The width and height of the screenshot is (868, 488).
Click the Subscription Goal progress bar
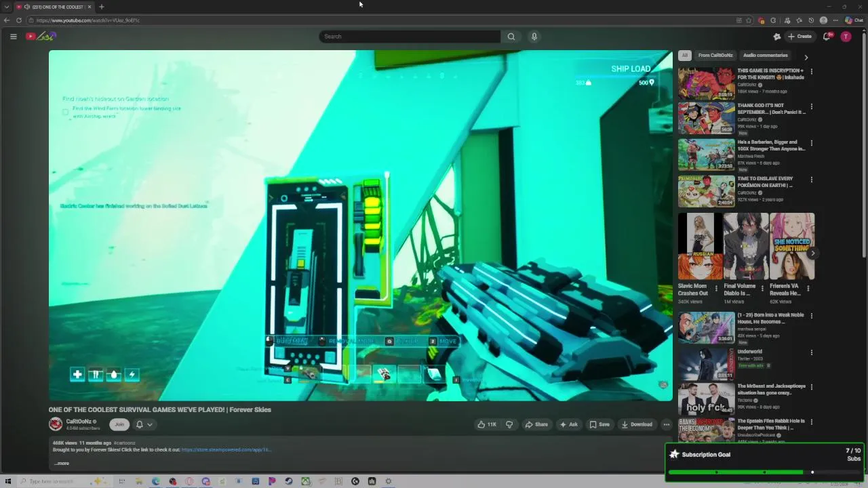coord(765,472)
